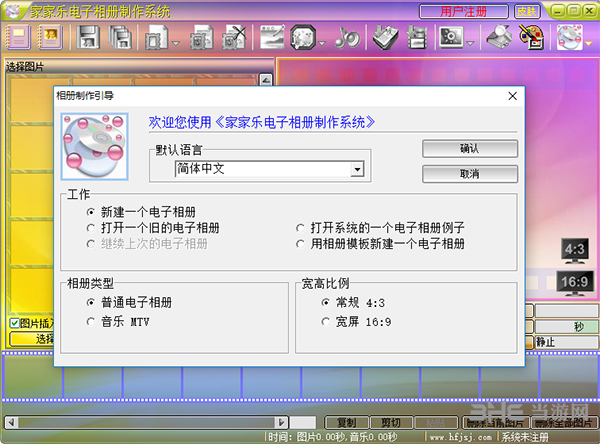Click the timeline horizontal scrollbar track
The height and width of the screenshot is (444, 600).
pyautogui.click(x=147, y=423)
